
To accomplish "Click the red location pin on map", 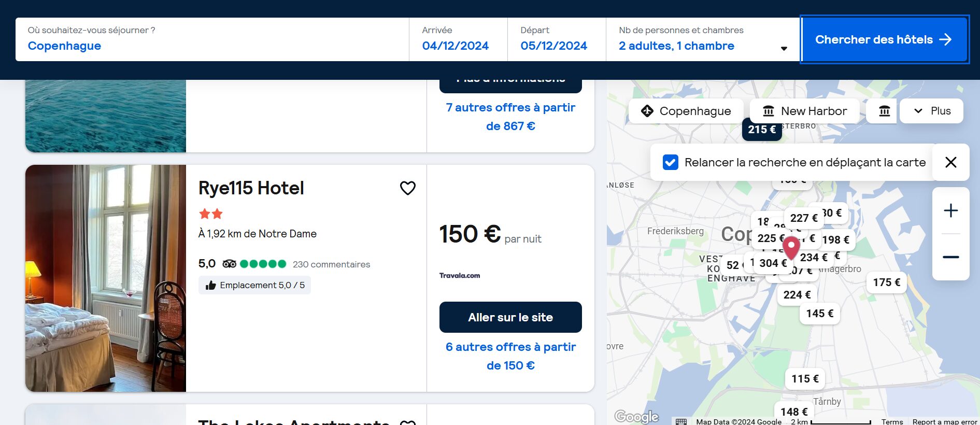I will [791, 247].
